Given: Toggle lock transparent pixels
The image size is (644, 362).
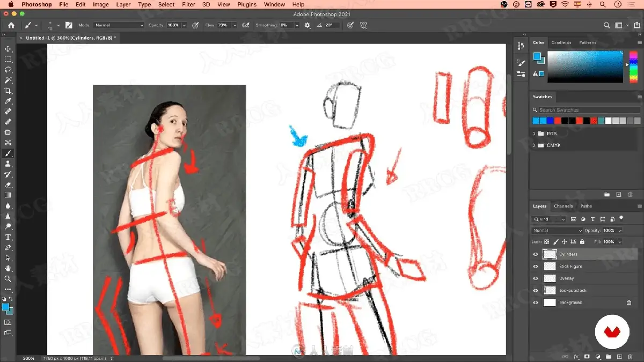Looking at the screenshot, I should [x=547, y=242].
